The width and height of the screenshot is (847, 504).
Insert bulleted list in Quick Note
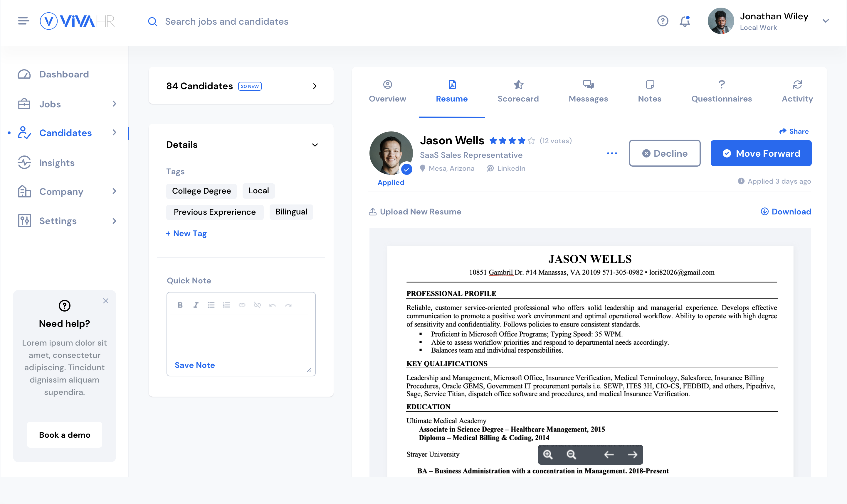tap(211, 305)
